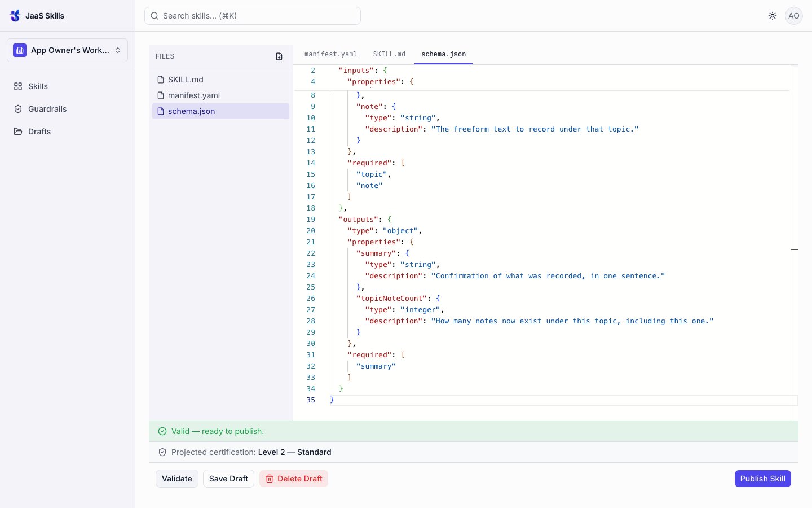
Task: Click "summary" entry on line 32
Action: [x=376, y=366]
